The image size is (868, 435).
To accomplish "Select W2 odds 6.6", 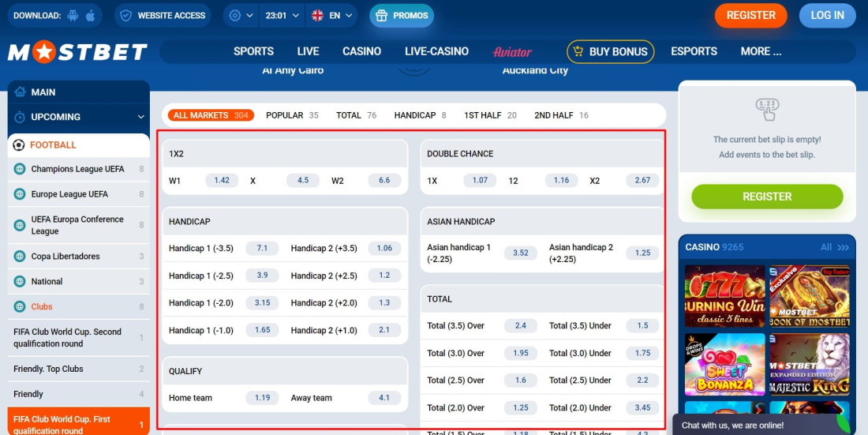I will (x=384, y=181).
